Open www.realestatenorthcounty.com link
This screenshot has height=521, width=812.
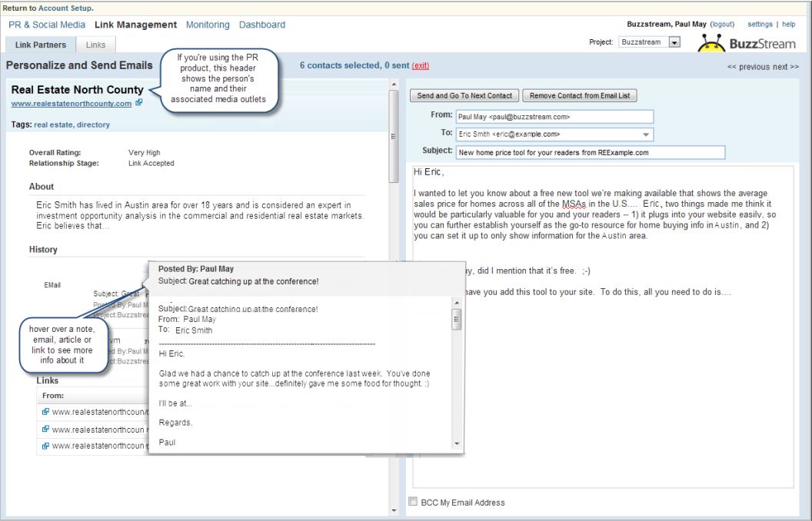[72, 104]
